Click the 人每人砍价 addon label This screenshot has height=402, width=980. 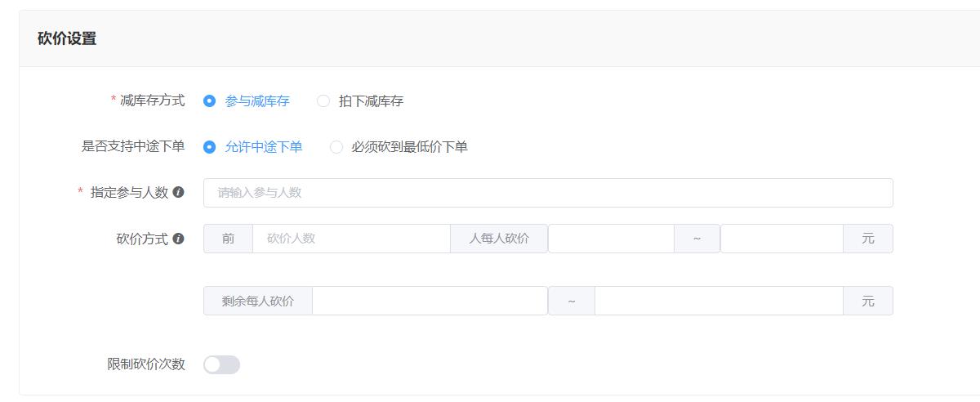(x=499, y=239)
